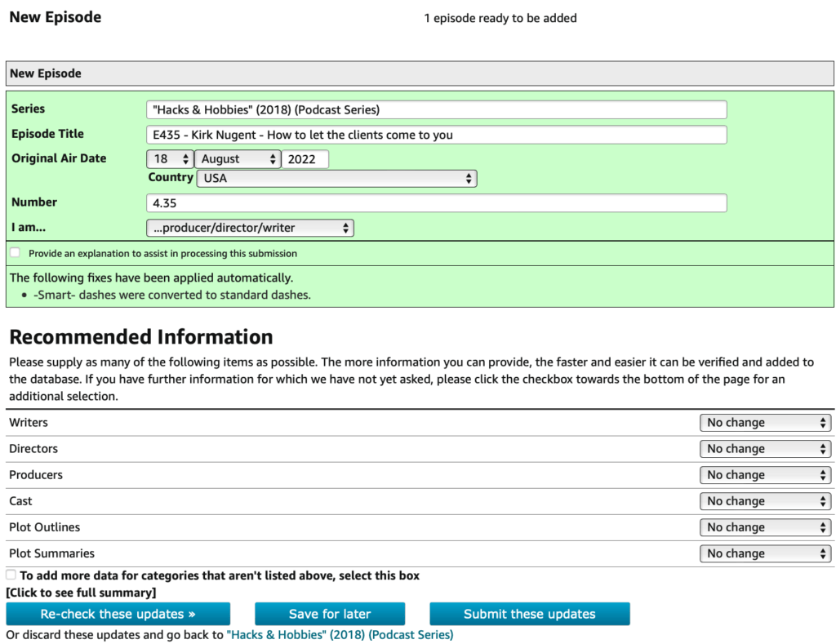Open the August month dropdown
The height and width of the screenshot is (644, 836).
(x=237, y=159)
